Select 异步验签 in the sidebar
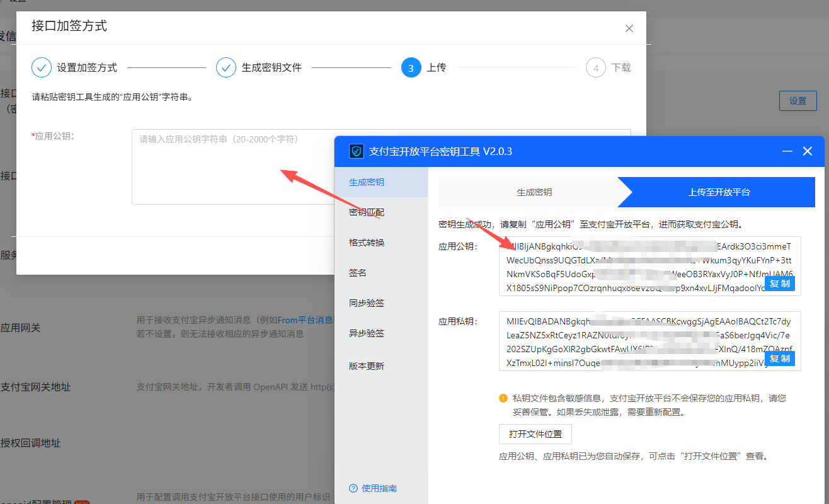 [x=367, y=333]
